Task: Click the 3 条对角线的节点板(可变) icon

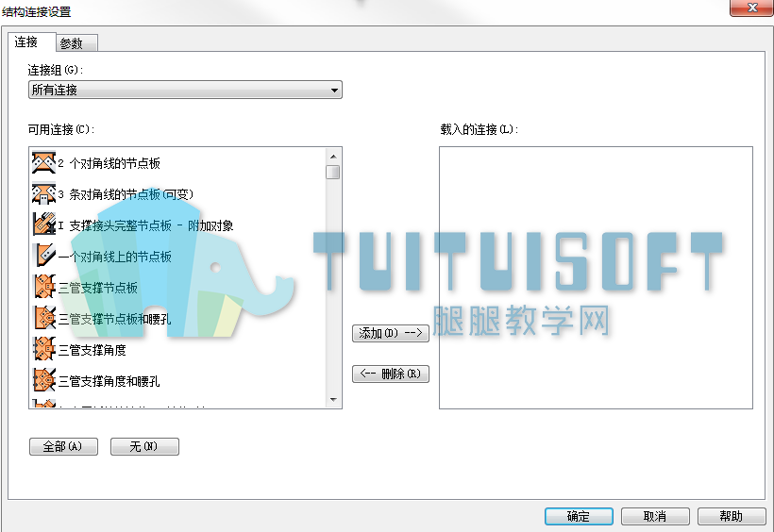Action: [x=44, y=194]
